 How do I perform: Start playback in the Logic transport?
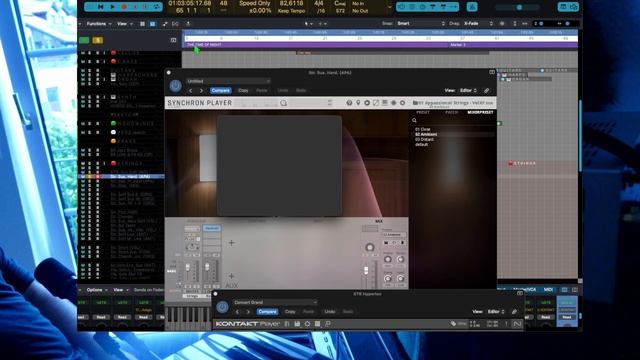113,7
